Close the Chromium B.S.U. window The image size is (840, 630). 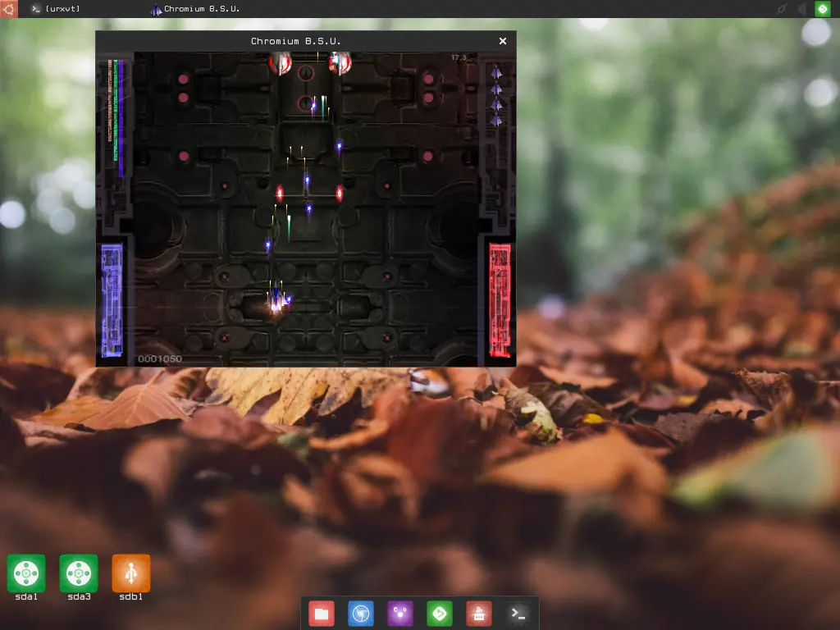pyautogui.click(x=503, y=41)
